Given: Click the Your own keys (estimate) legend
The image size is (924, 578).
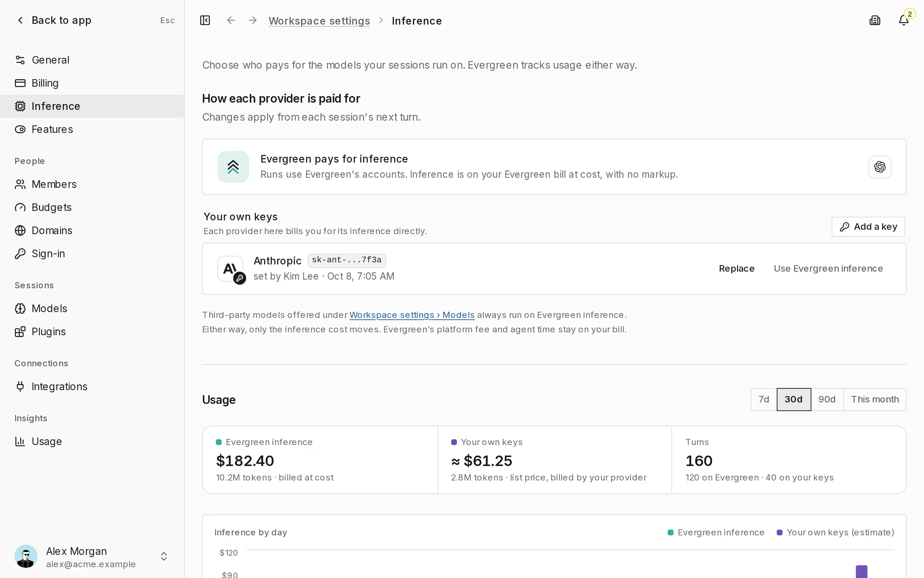Looking at the screenshot, I should click(836, 532).
